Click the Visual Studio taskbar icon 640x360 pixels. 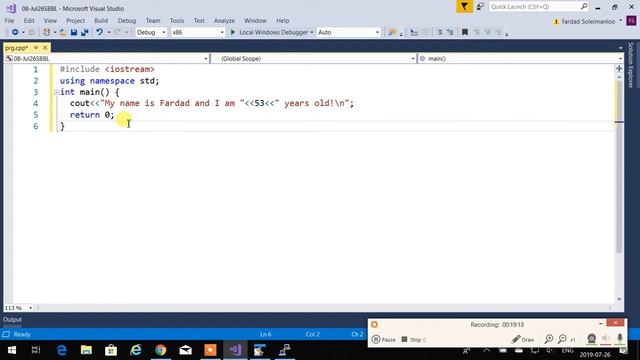[235, 350]
